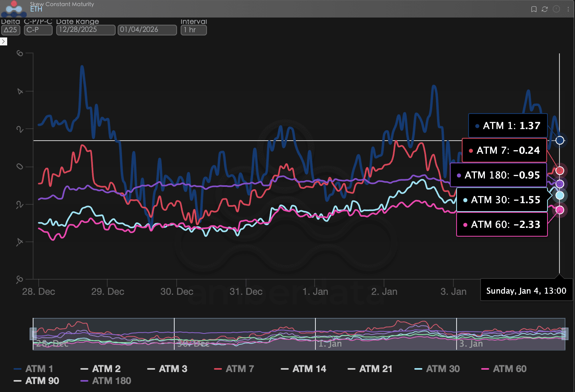Click the ATM 1 data point marker
The image size is (575, 392).
click(560, 140)
